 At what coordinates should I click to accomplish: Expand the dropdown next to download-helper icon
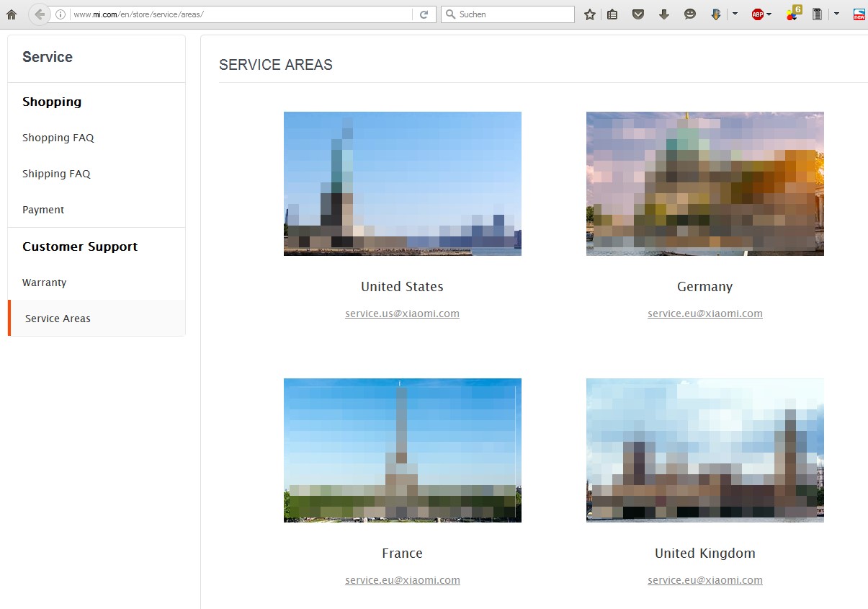735,14
